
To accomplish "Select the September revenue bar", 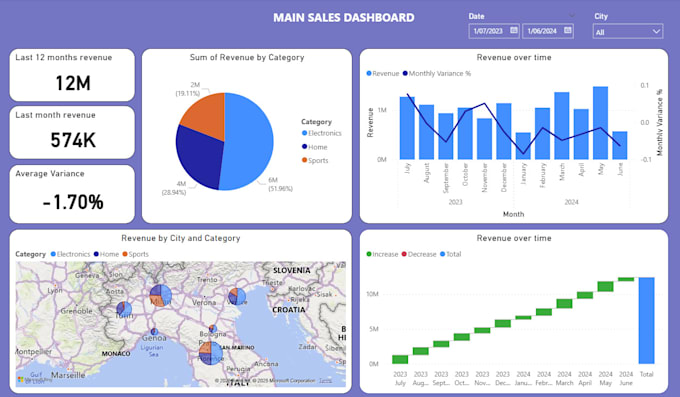I will click(446, 136).
